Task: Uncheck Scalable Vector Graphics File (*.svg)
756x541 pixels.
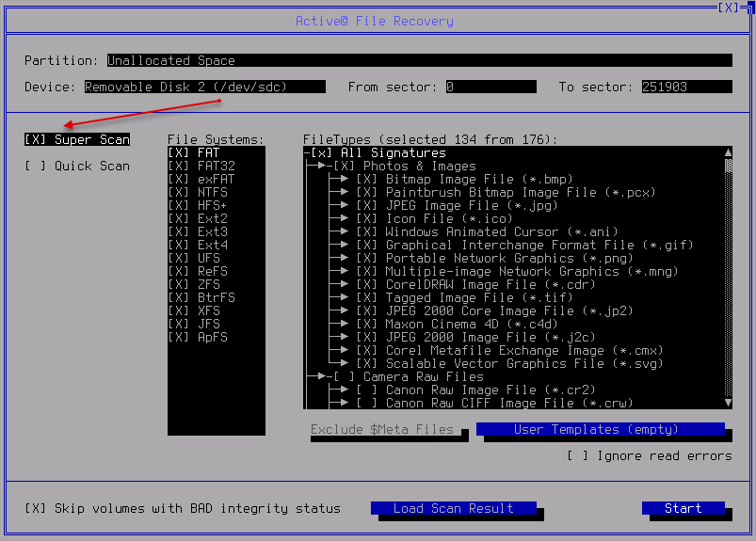Action: [367, 364]
